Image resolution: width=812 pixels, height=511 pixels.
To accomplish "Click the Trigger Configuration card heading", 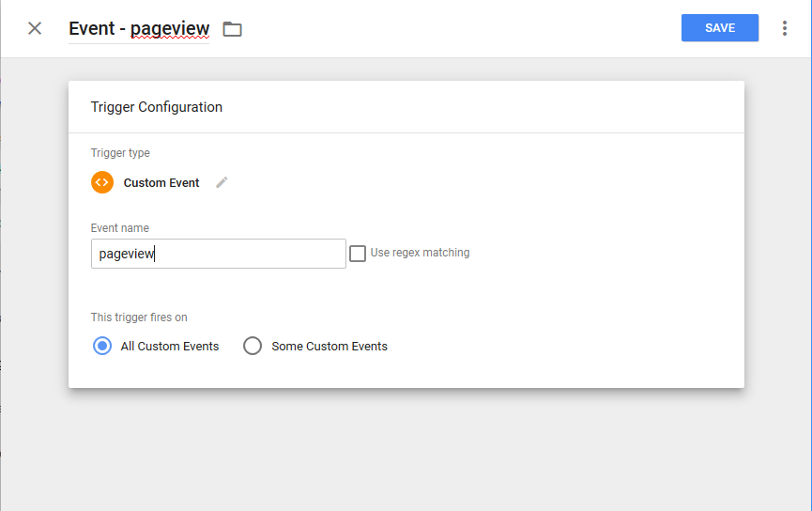I will (156, 107).
